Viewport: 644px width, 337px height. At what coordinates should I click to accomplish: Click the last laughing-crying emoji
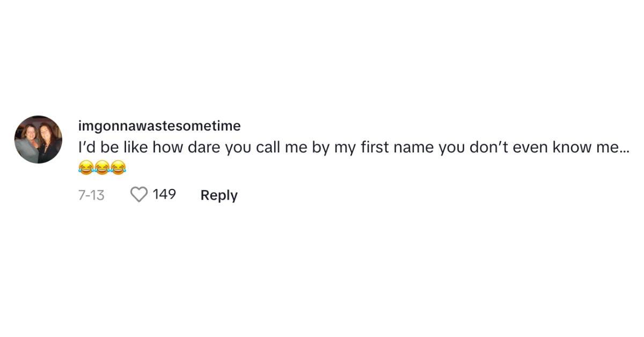(118, 169)
